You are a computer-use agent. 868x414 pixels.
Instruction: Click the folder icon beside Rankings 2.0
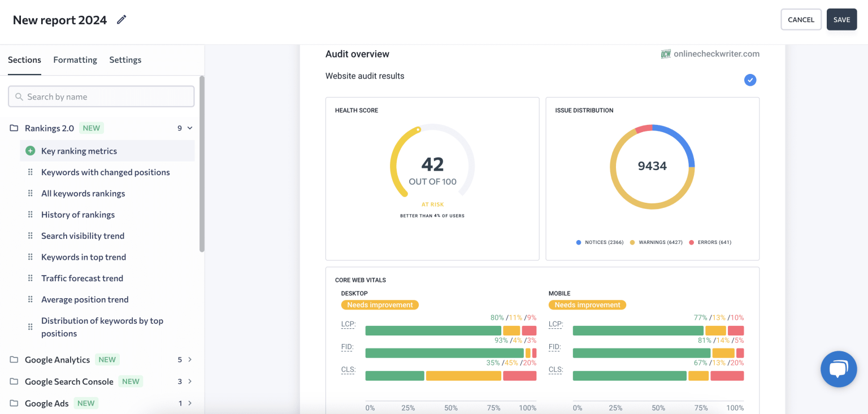pyautogui.click(x=14, y=128)
